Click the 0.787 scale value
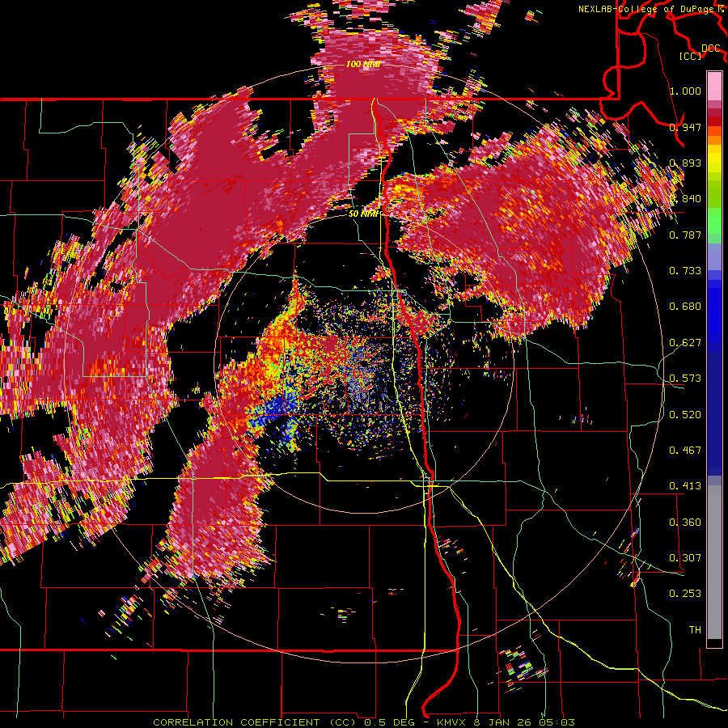The width and height of the screenshot is (728, 728). pyautogui.click(x=685, y=235)
